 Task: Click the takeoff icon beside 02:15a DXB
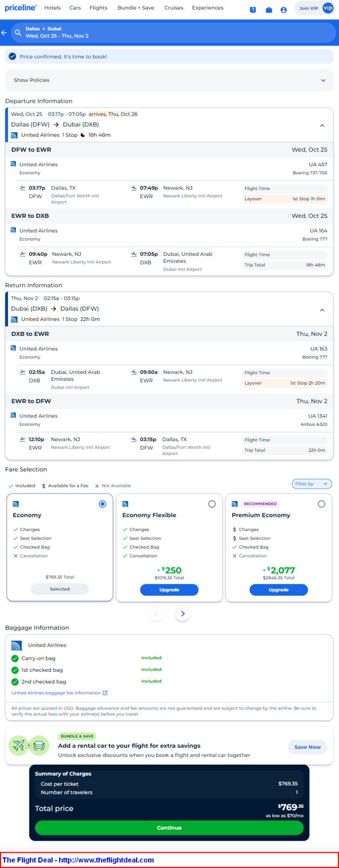point(22,372)
